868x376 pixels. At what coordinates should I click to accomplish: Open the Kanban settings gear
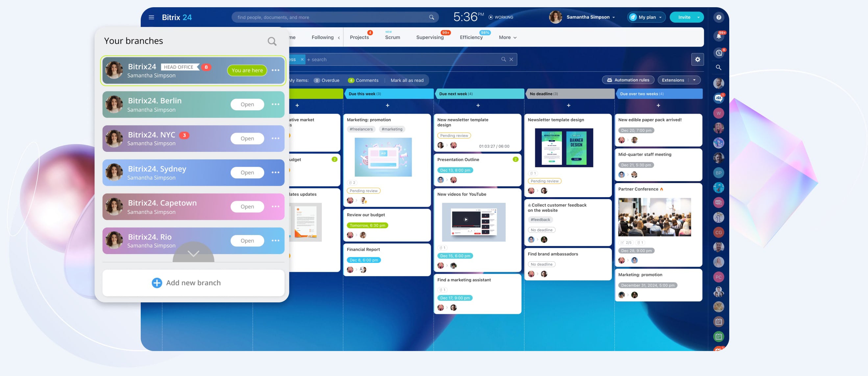[697, 59]
